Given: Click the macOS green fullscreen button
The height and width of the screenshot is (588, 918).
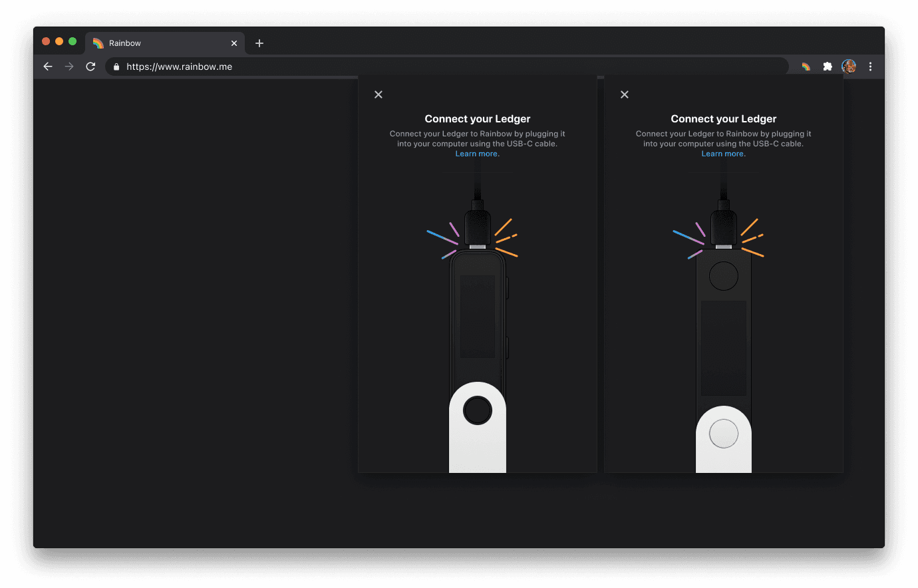Looking at the screenshot, I should coord(73,41).
